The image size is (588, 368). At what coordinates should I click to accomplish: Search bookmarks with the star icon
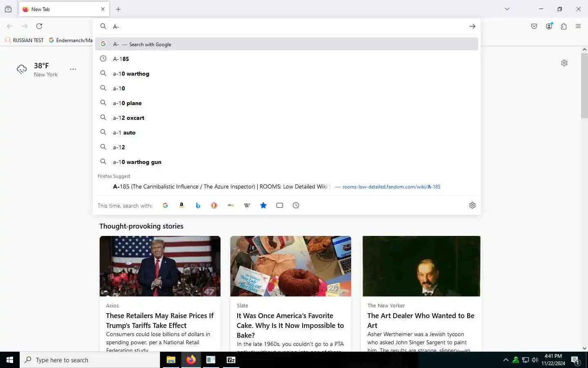263,205
